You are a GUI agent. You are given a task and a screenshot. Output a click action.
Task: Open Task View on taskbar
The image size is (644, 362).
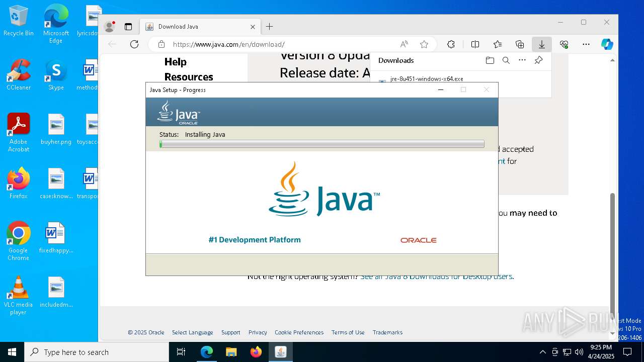click(181, 352)
